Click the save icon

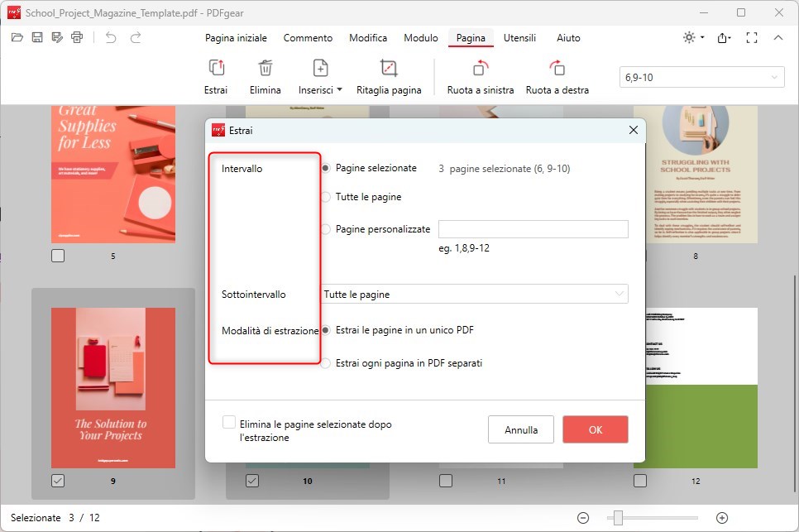(x=36, y=37)
